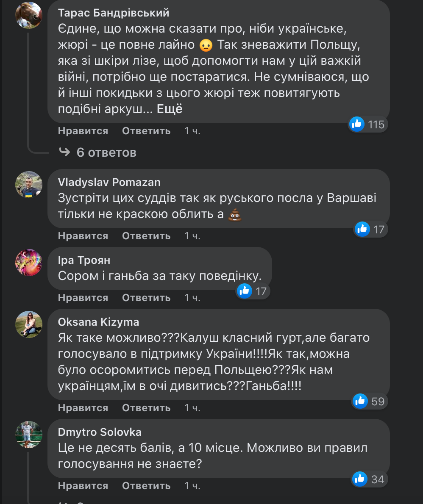This screenshot has height=504, width=423.
Task: Click like reaction icon showing 34
Action: point(360,479)
